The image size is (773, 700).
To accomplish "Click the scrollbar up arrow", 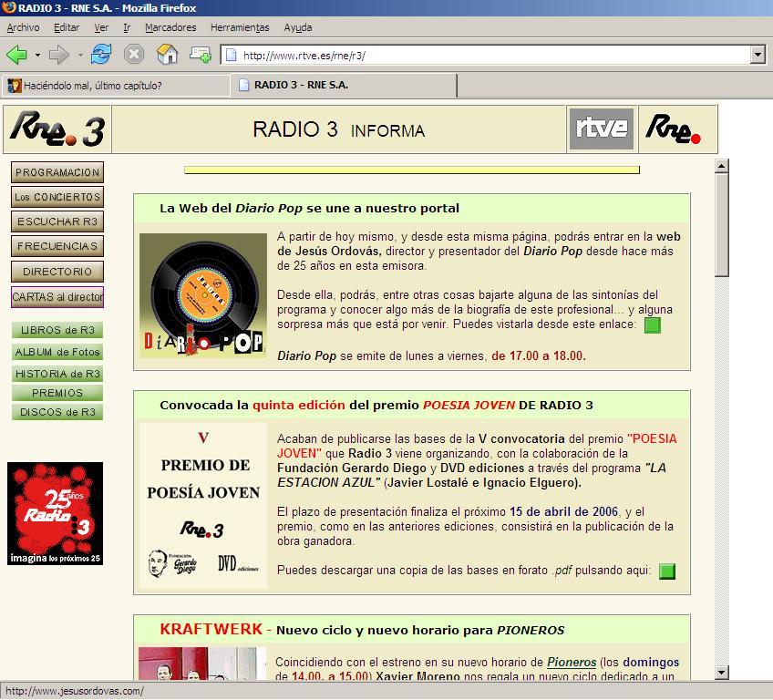I will coord(722,167).
